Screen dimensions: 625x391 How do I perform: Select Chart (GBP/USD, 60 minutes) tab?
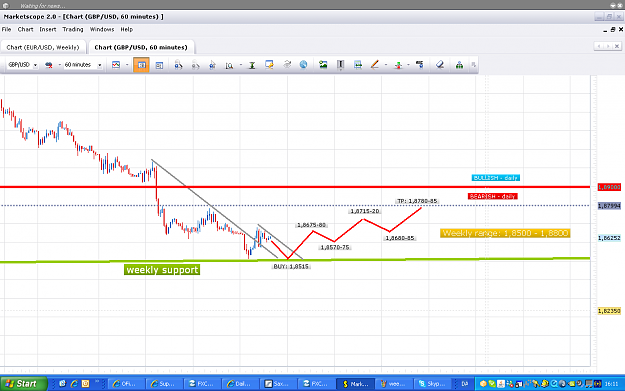[141, 47]
